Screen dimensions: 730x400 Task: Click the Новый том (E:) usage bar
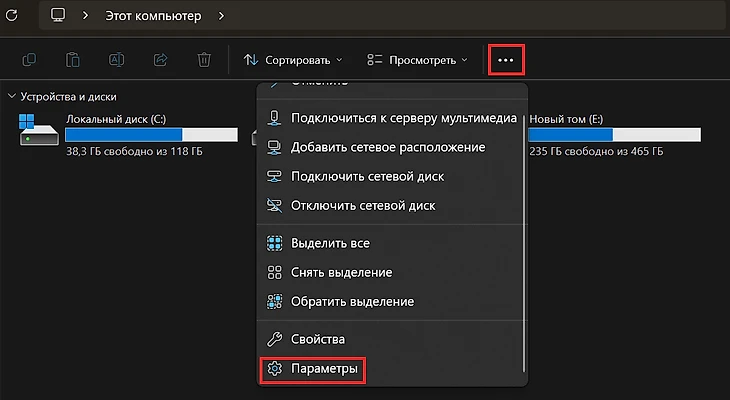point(614,135)
